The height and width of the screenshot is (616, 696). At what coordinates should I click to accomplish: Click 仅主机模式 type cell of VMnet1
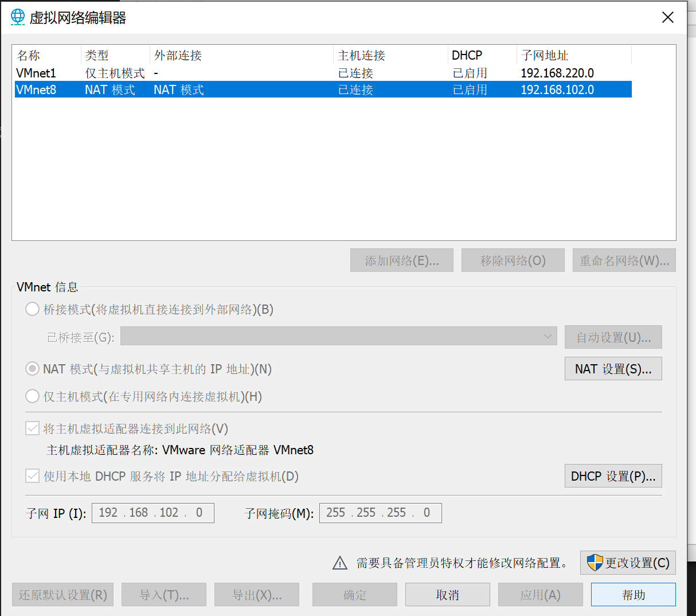coord(115,73)
